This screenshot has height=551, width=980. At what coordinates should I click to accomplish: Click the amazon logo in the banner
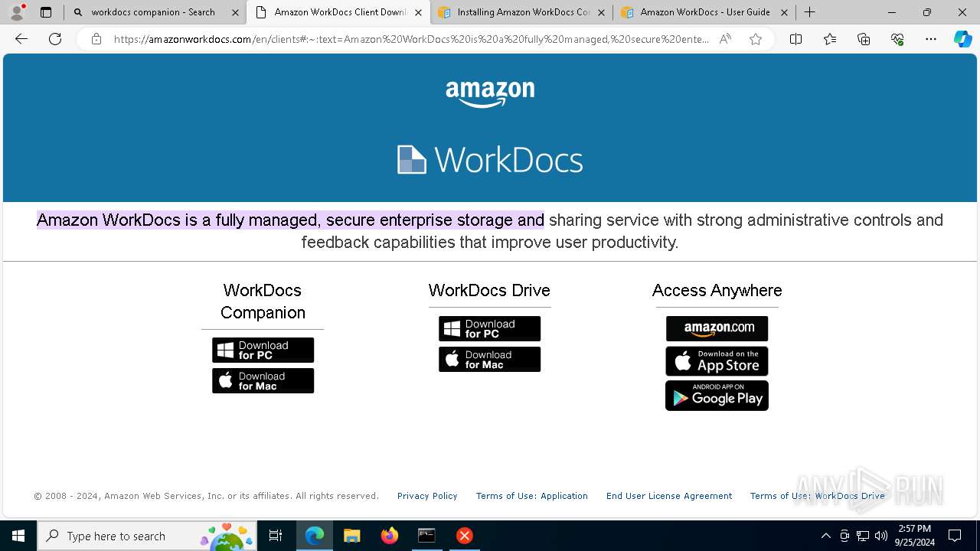tap(490, 94)
